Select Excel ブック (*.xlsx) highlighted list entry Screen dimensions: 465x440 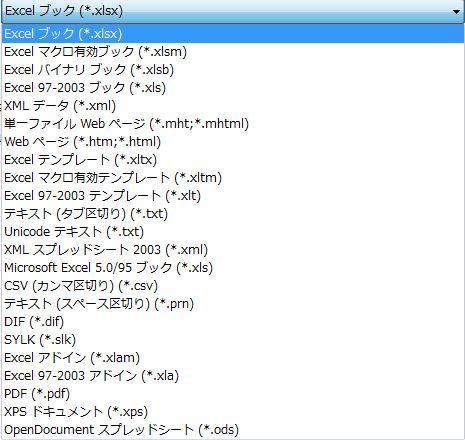pyautogui.click(x=233, y=34)
